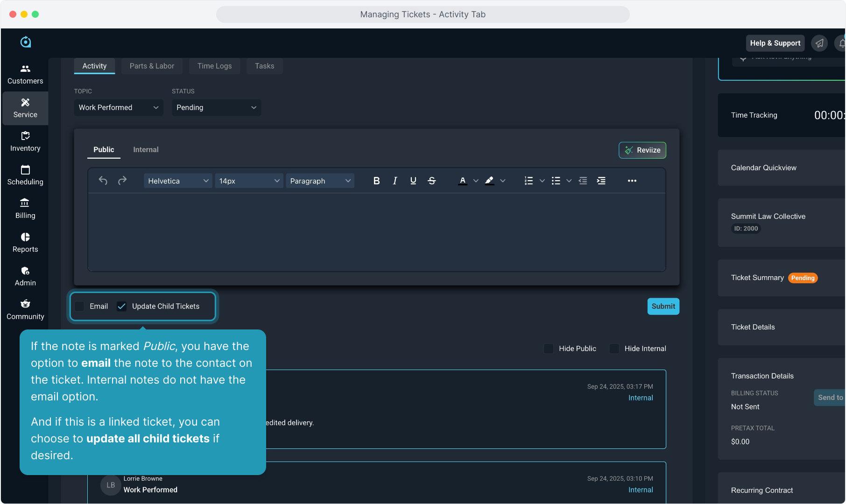This screenshot has height=504, width=846.
Task: Increase indent of the paragraph
Action: click(601, 181)
